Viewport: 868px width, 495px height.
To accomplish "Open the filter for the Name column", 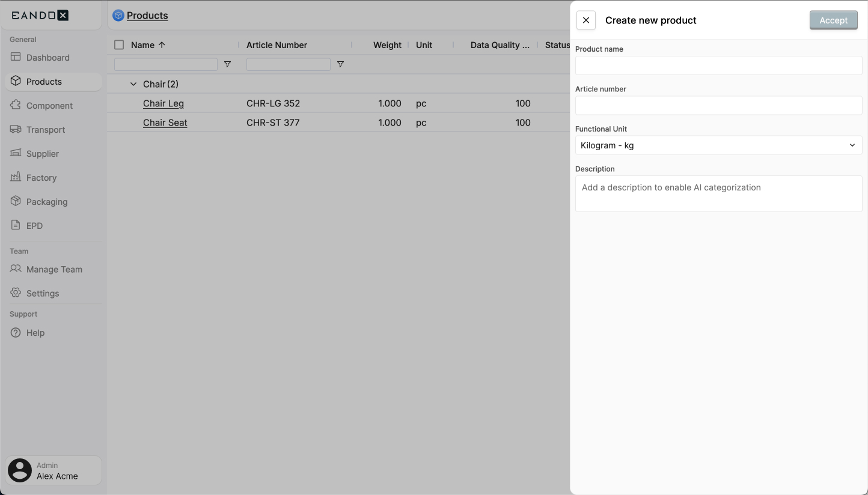I will click(228, 64).
